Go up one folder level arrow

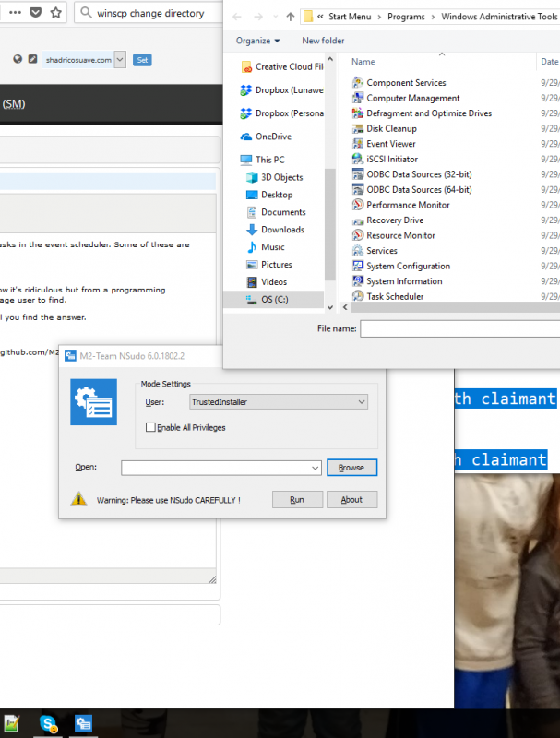(x=291, y=17)
